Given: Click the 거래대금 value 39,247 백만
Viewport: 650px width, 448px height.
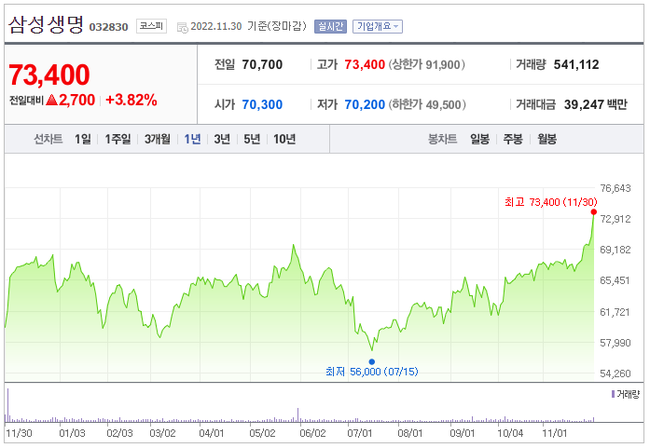Looking at the screenshot, I should (x=596, y=104).
